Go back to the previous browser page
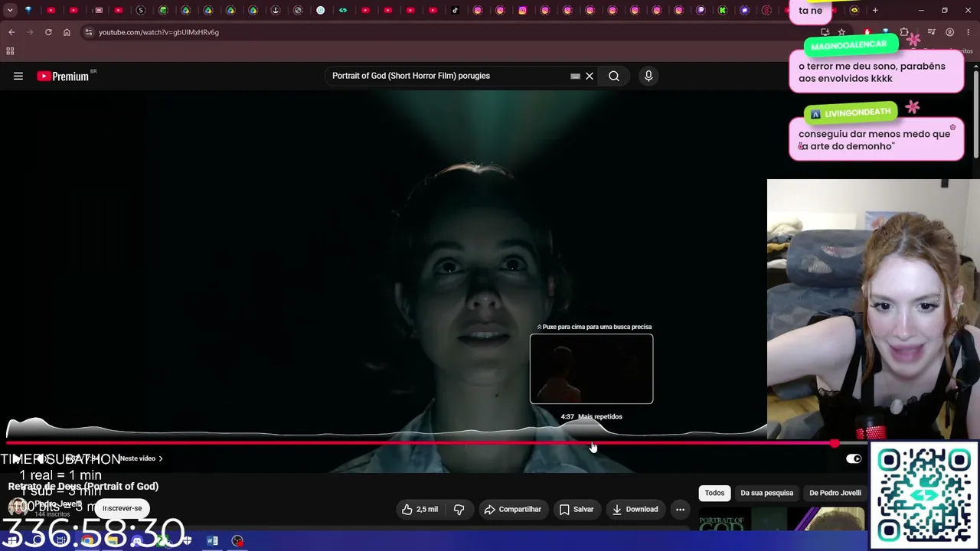 [x=11, y=32]
